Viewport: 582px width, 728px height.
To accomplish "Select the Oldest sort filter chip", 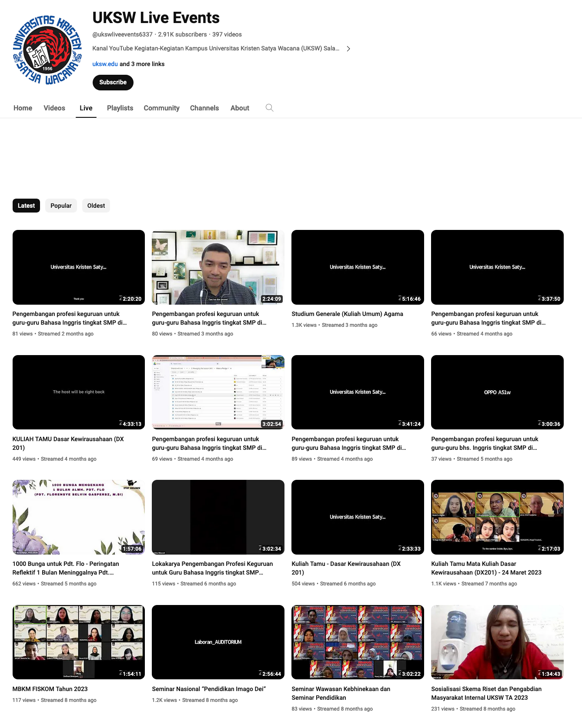I will [x=96, y=206].
